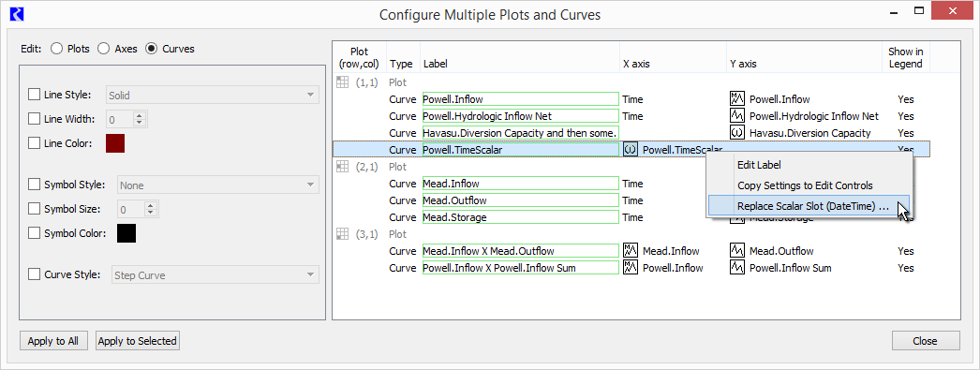Click the dark red Line Color swatch
The width and height of the screenshot is (980, 370).
tap(115, 143)
